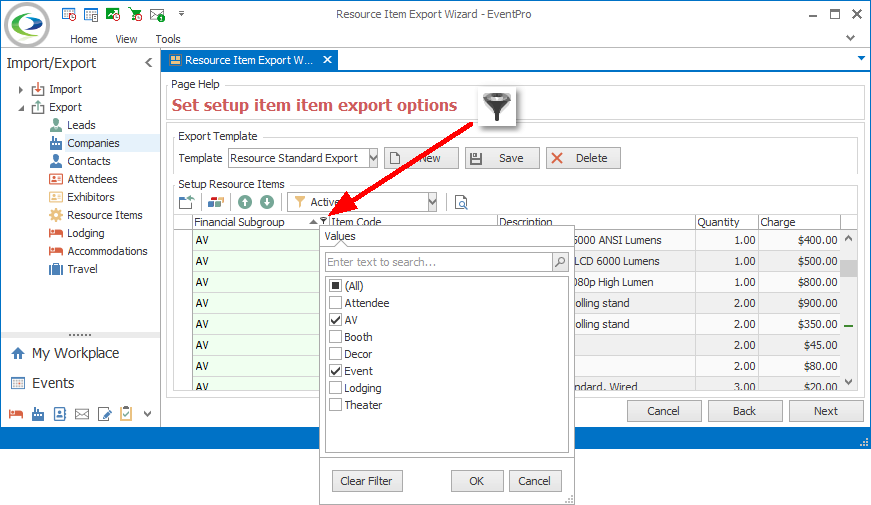Select Attendees under Export

coord(92,179)
